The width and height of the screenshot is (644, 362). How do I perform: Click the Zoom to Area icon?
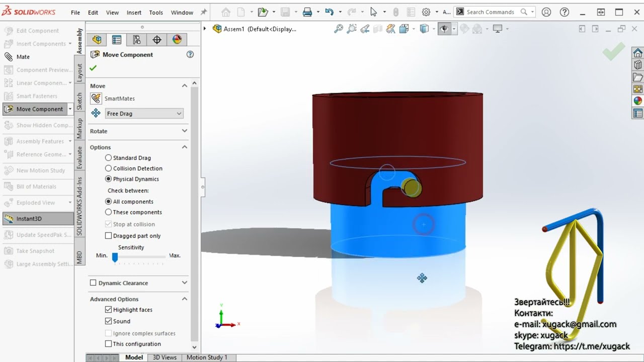click(352, 29)
